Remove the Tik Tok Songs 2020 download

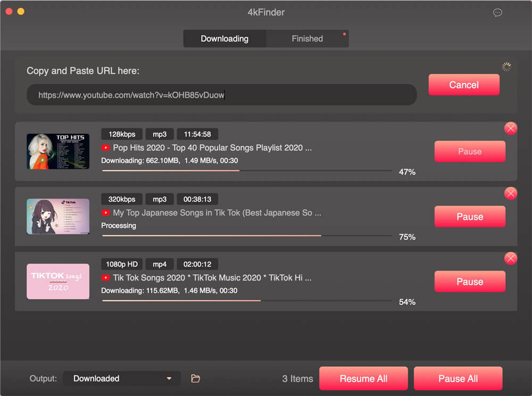[511, 258]
